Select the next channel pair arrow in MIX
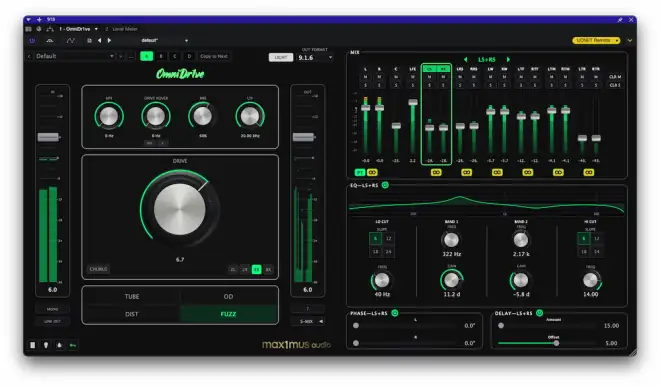 [x=508, y=59]
